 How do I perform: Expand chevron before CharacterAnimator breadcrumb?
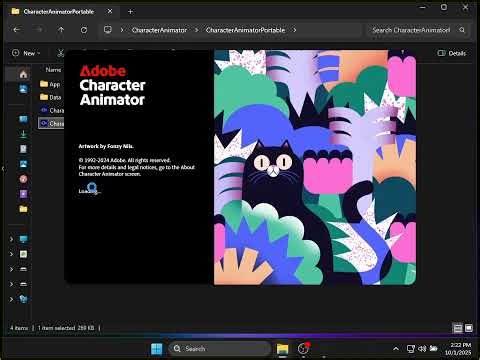click(x=122, y=30)
